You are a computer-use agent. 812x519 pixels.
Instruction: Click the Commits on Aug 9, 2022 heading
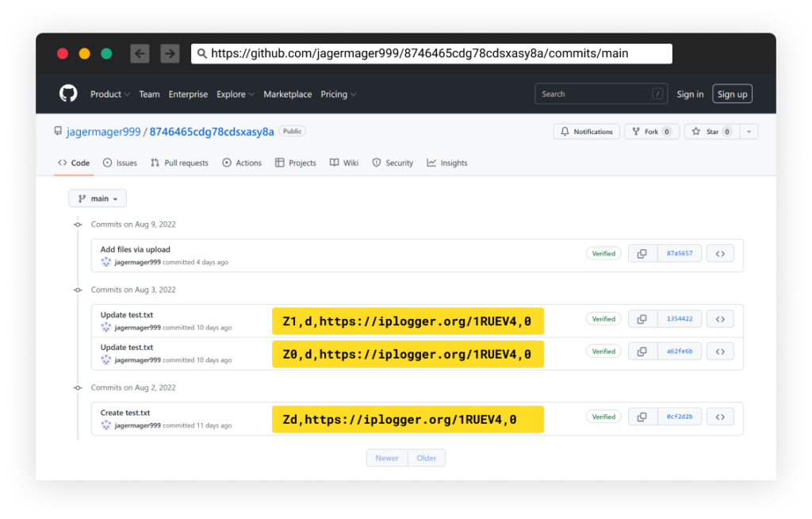point(133,225)
